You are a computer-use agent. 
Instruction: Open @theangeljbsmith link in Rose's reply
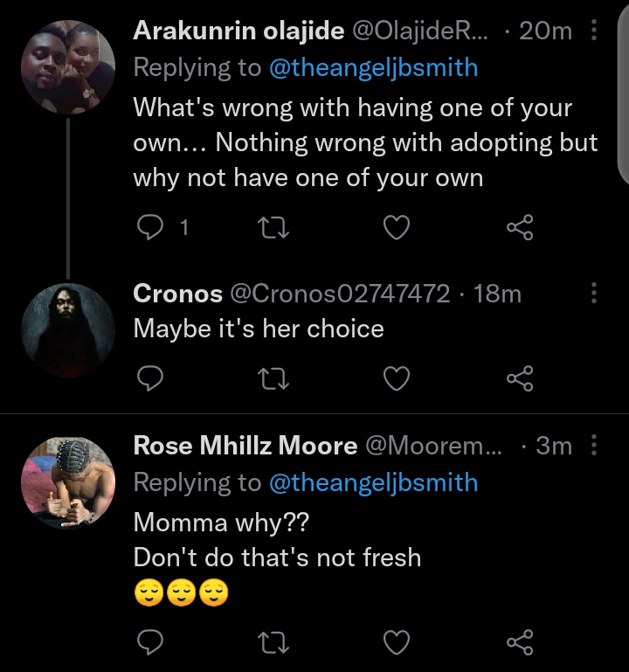(x=373, y=482)
